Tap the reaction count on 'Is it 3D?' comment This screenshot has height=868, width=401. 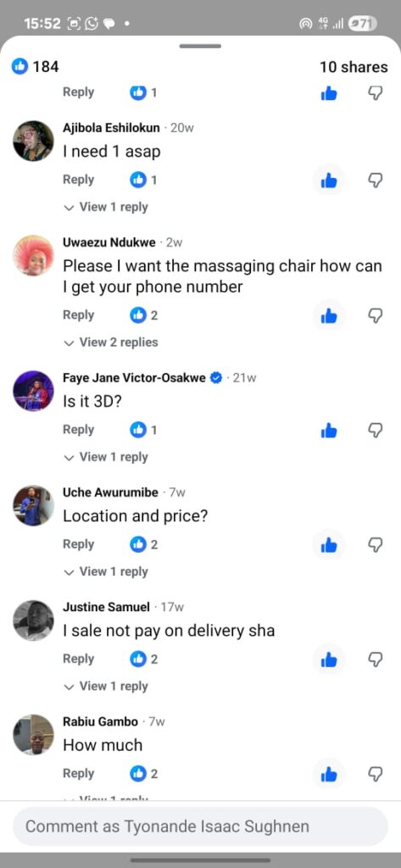pos(143,430)
